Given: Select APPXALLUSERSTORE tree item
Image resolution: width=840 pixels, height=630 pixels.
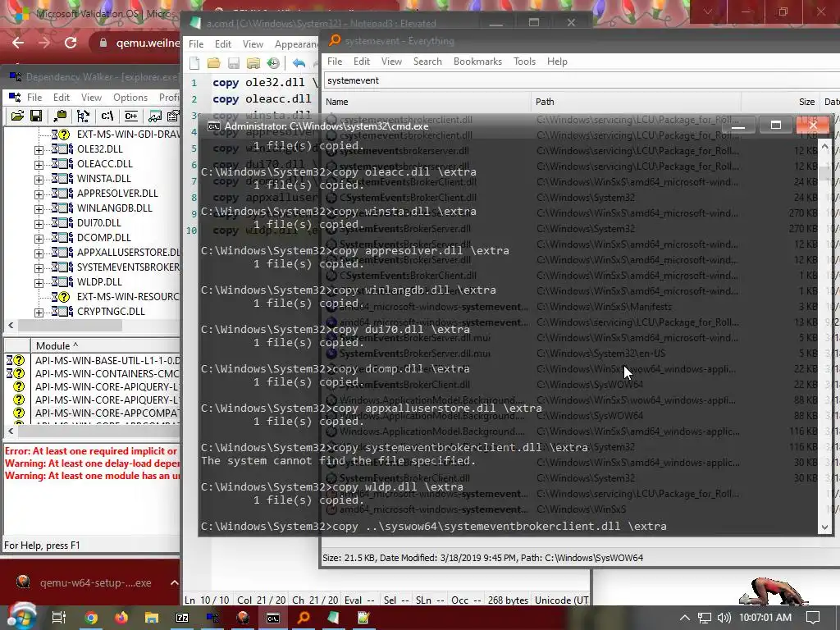Looking at the screenshot, I should pos(128,252).
